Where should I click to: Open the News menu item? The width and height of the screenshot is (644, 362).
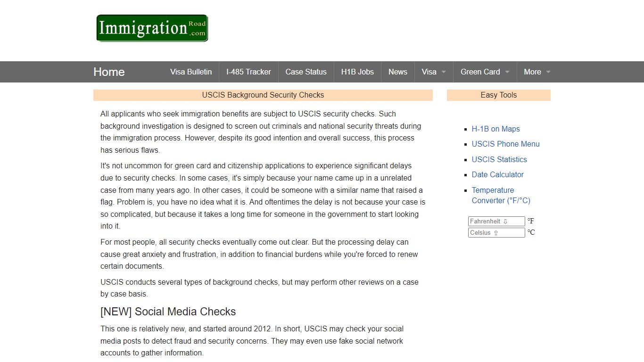pos(398,72)
